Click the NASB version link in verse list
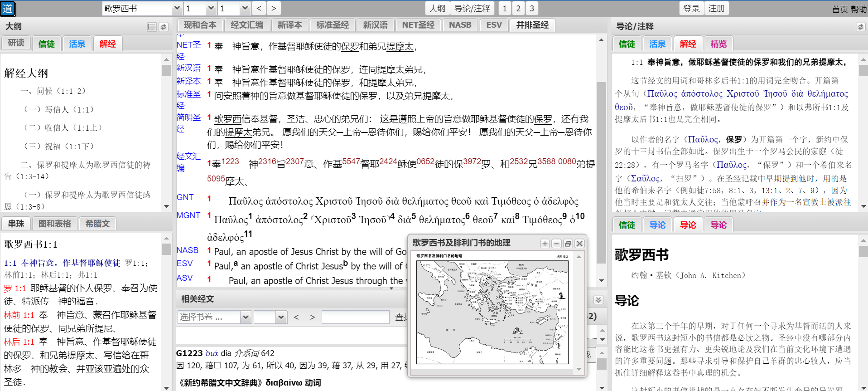The height and width of the screenshot is (391, 868). (x=187, y=250)
